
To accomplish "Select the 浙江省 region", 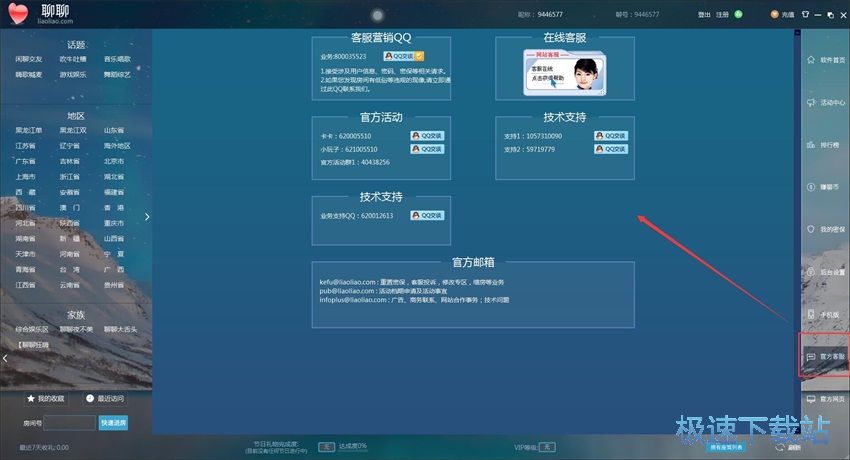I will point(69,177).
